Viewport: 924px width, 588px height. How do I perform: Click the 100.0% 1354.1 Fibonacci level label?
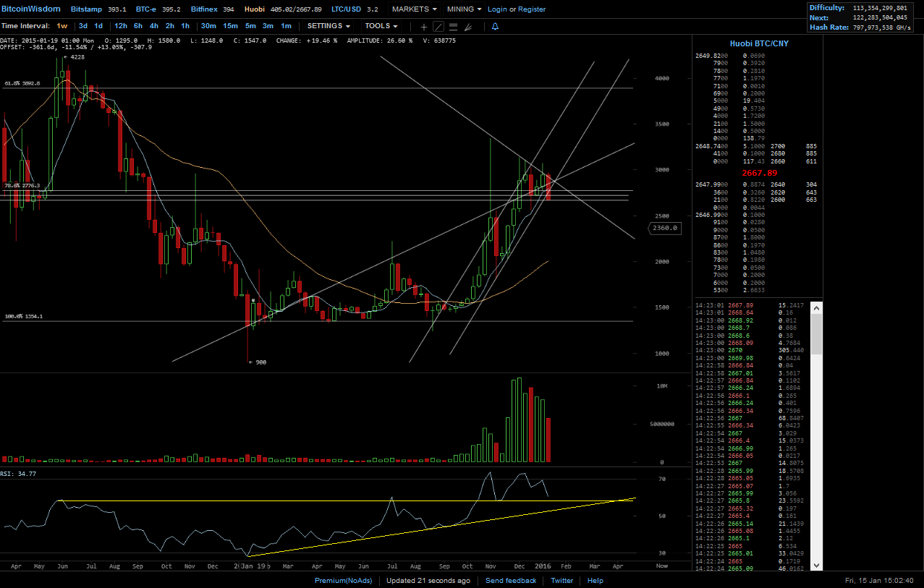tap(23, 317)
